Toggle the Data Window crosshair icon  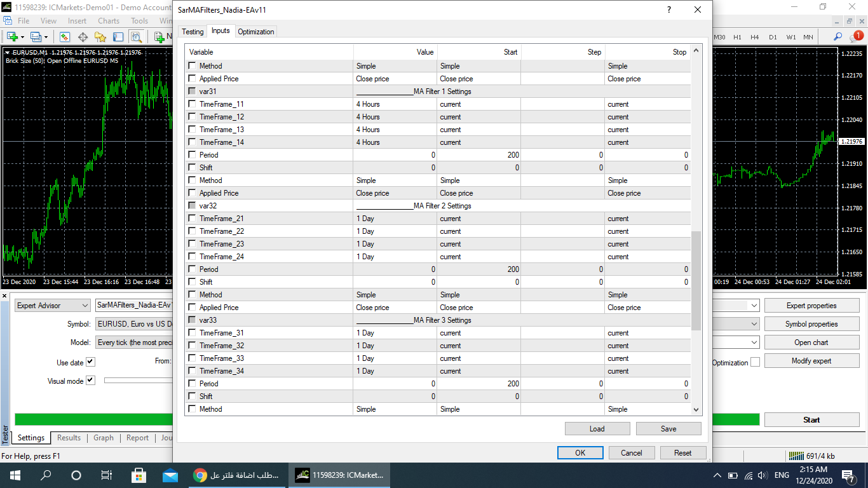point(83,37)
